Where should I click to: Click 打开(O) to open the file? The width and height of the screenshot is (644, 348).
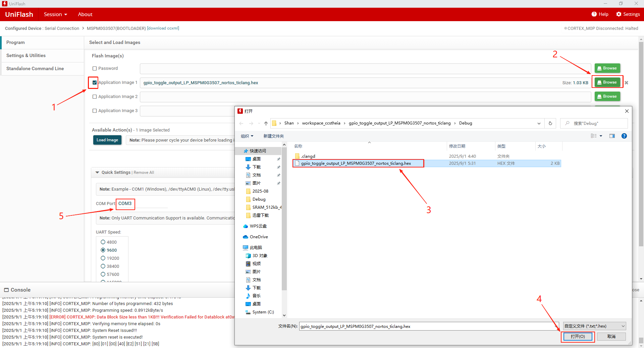(578, 337)
